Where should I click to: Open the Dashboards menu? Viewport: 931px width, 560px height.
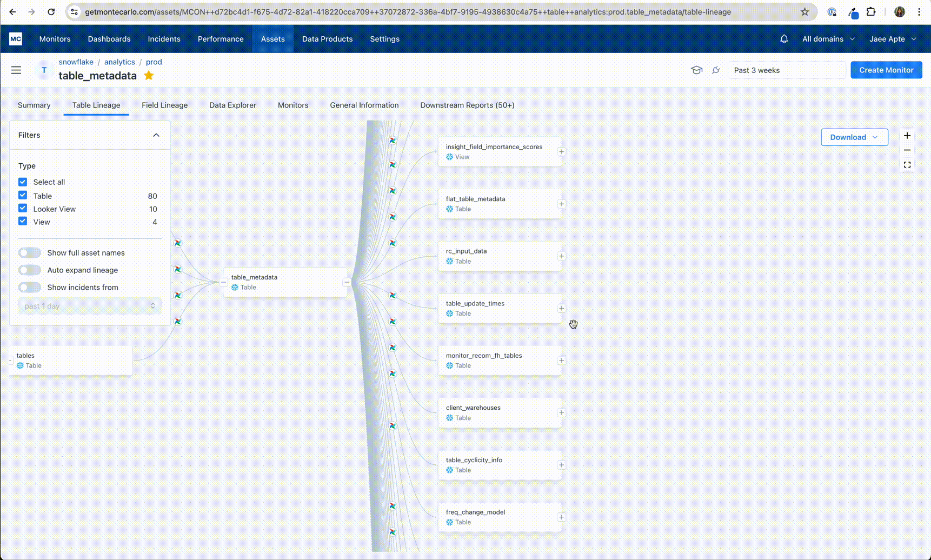(109, 39)
